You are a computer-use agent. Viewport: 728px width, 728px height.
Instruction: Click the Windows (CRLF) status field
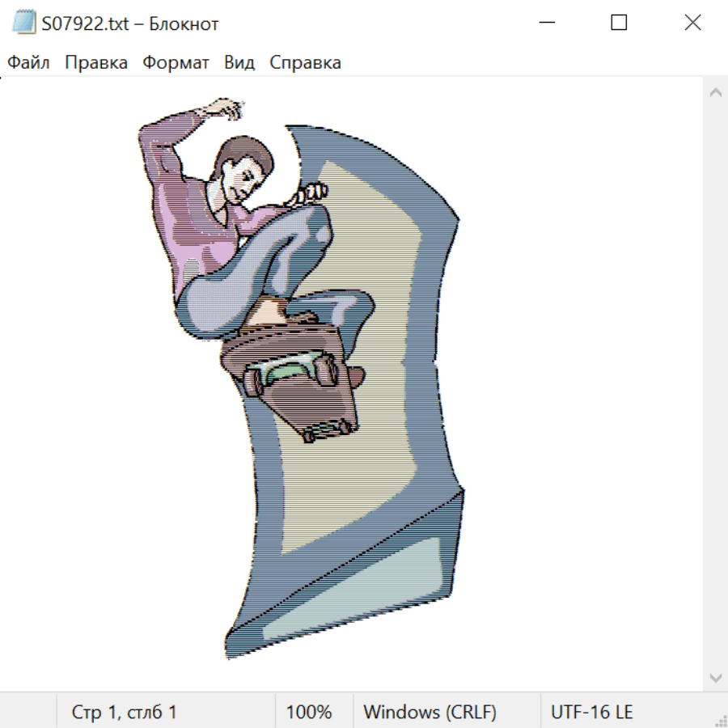point(430,712)
